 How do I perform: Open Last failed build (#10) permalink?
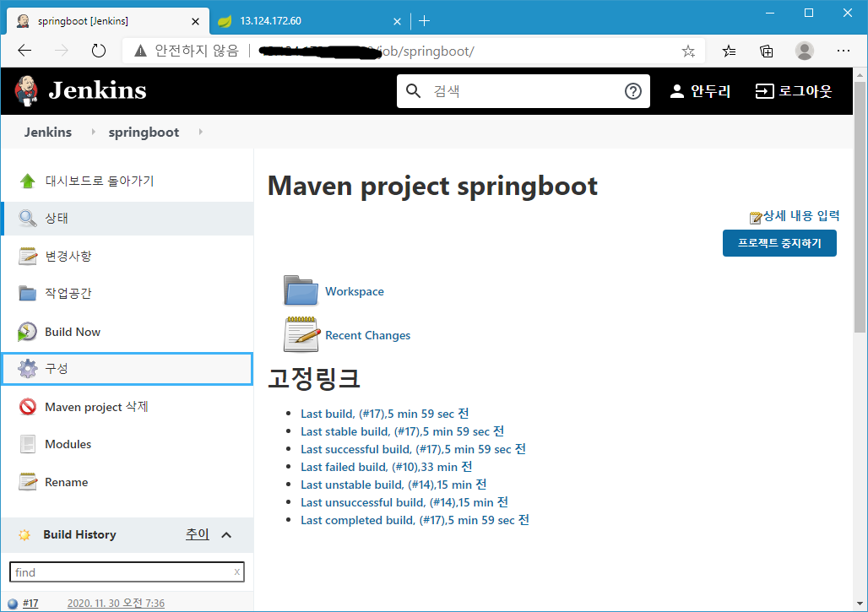[x=387, y=467]
